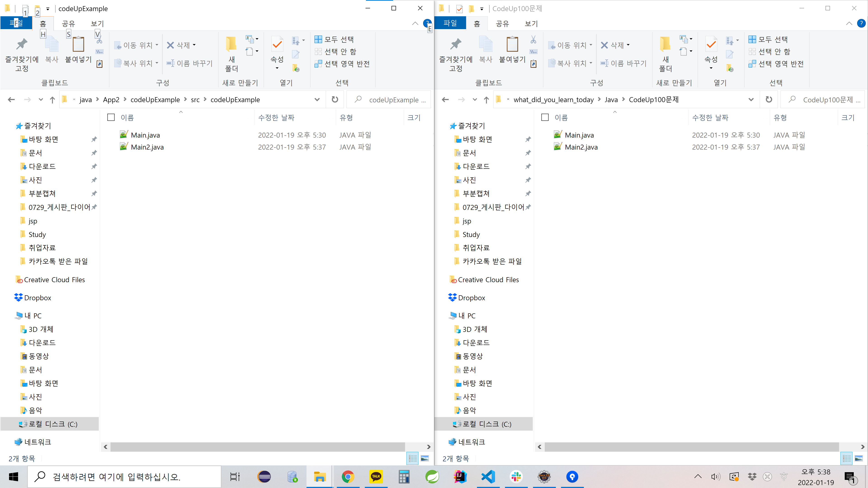The width and height of the screenshot is (868, 488).
Task: Toggle the select-all checkbox in the right file list
Action: tap(545, 117)
